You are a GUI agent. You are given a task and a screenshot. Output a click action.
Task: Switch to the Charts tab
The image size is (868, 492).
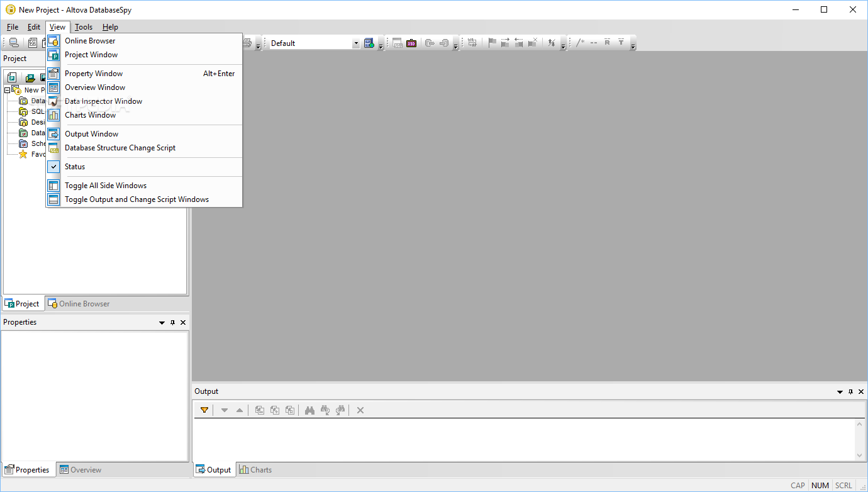click(255, 470)
